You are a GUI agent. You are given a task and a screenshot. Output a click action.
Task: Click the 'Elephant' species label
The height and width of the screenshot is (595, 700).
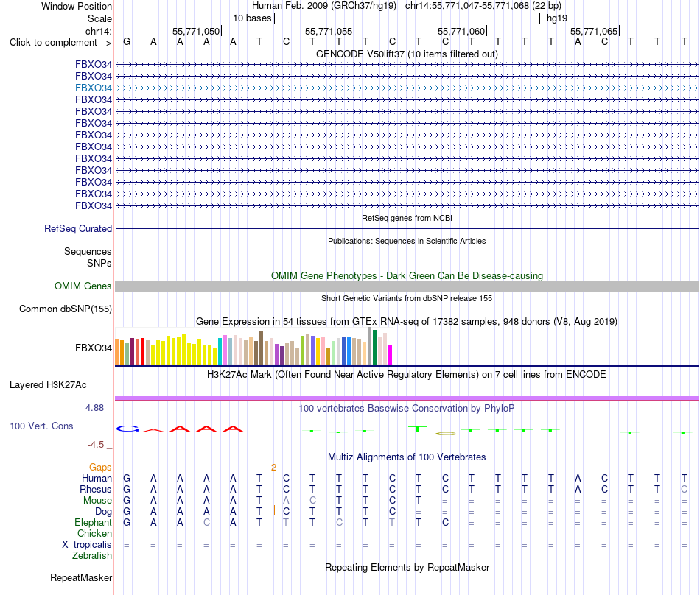tap(93, 522)
